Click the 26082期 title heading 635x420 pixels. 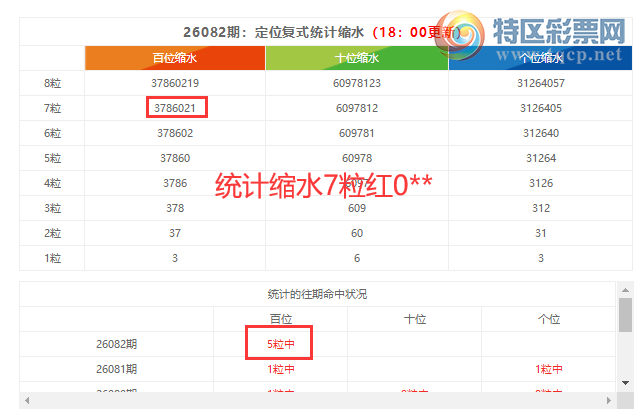[x=322, y=32]
